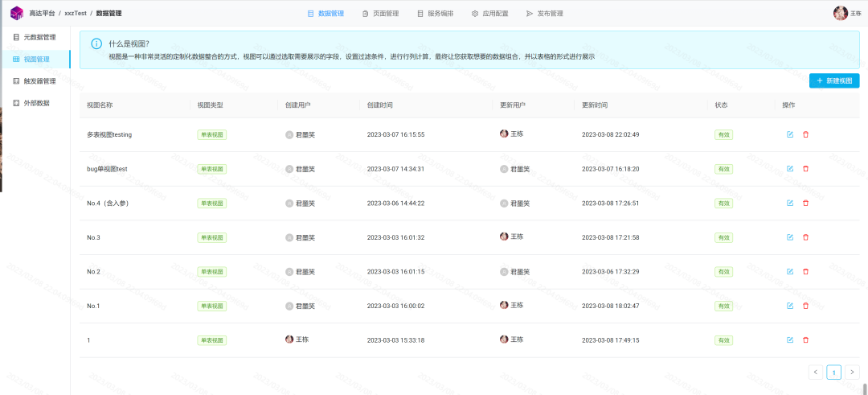Click 有效 status in 多表视图testing row
The width and height of the screenshot is (868, 395).
723,134
